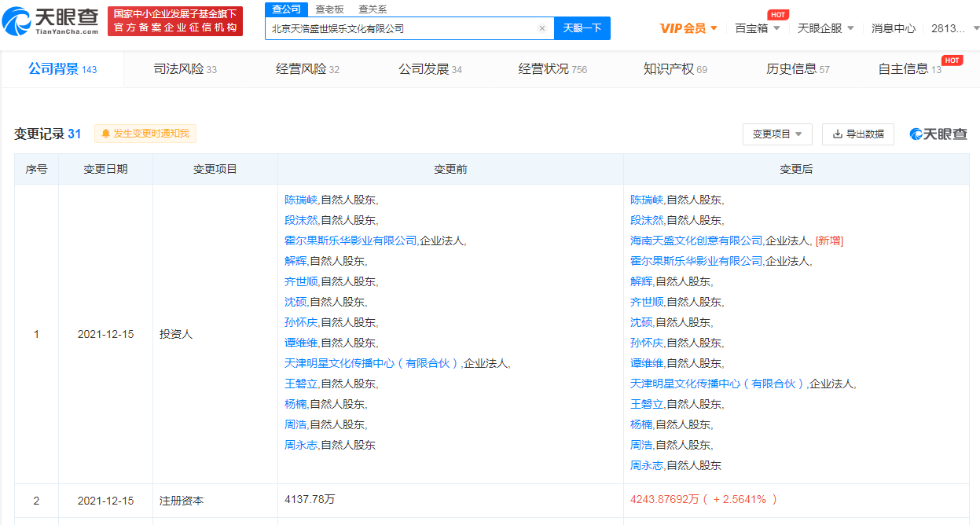The width and height of the screenshot is (980, 525).
Task: Open 杨楠 in the 变更前 column
Action: click(x=295, y=404)
